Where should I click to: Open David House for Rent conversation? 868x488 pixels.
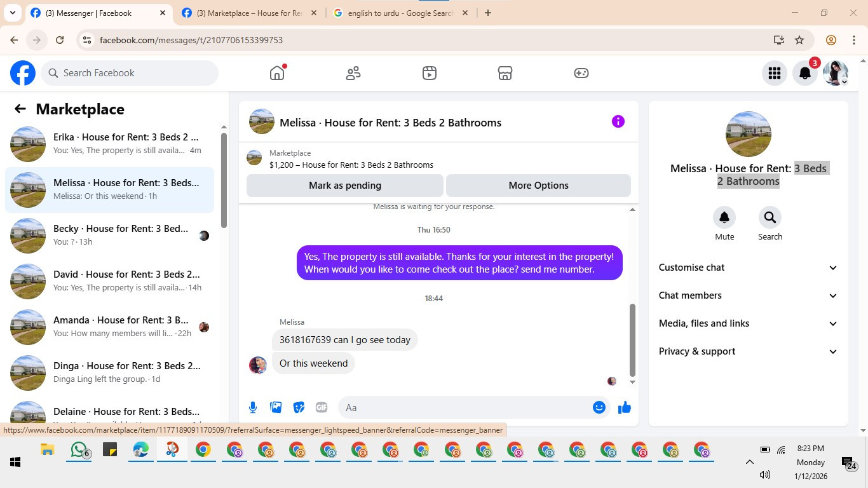pos(109,281)
